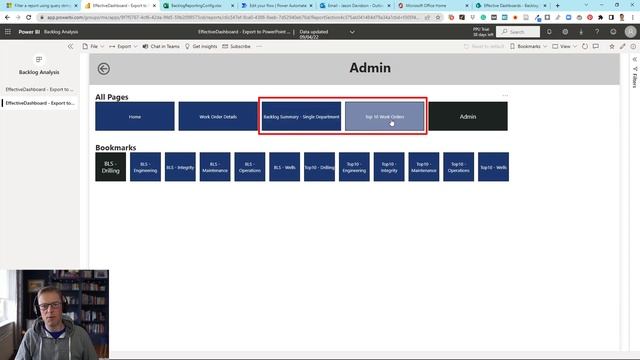
Task: Click Chat in Teams
Action: (161, 47)
